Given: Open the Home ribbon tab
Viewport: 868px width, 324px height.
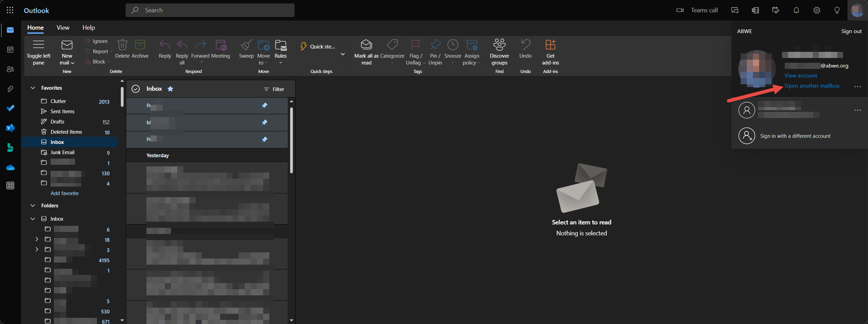Looking at the screenshot, I should (x=35, y=28).
